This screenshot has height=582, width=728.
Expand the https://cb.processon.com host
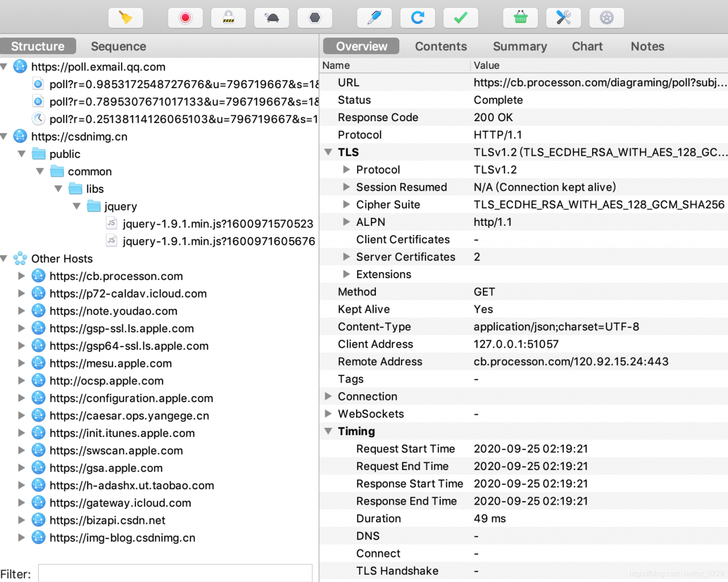pos(22,276)
